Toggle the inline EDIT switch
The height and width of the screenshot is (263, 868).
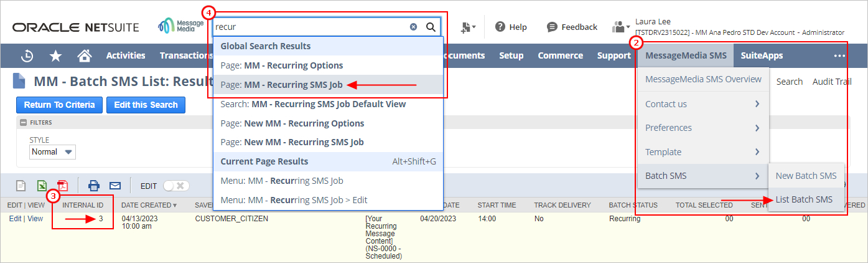[176, 186]
